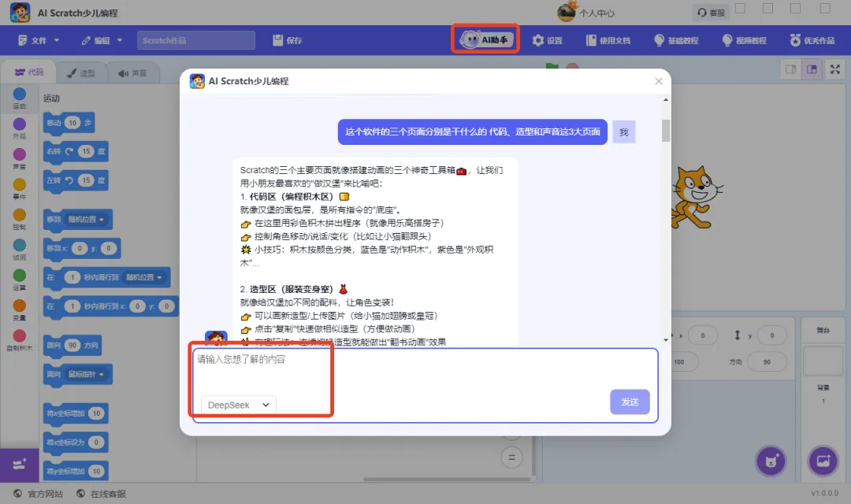
Task: Switch to small stage layout icon
Action: point(791,69)
